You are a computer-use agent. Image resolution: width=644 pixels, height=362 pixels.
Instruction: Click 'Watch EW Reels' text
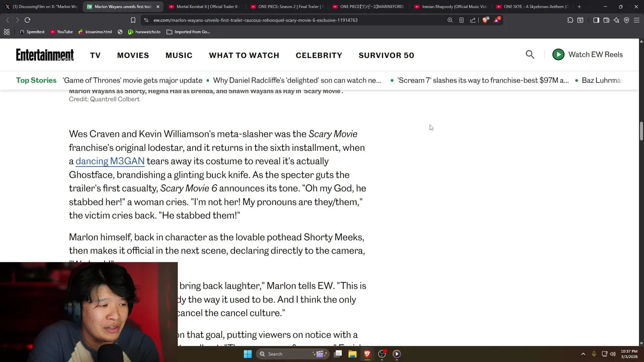tap(595, 54)
